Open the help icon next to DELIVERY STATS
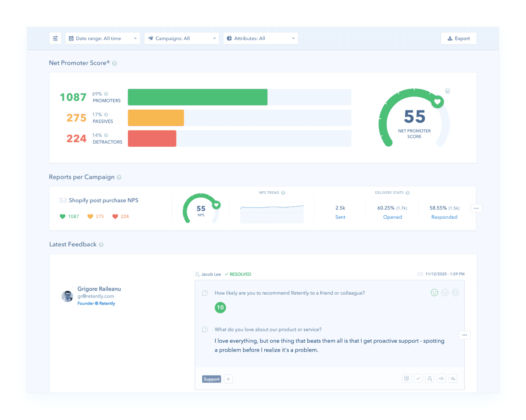Screen dimensions: 526x420 coord(408,193)
